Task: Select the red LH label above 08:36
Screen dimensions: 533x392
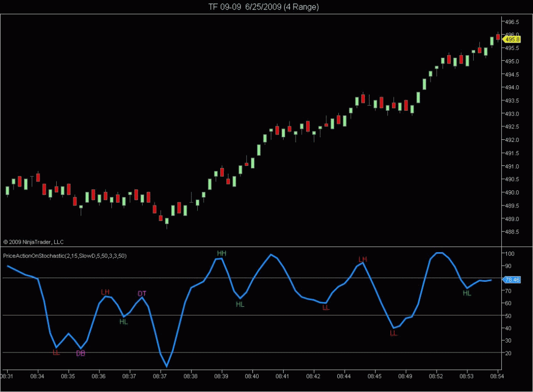Action: coord(105,292)
